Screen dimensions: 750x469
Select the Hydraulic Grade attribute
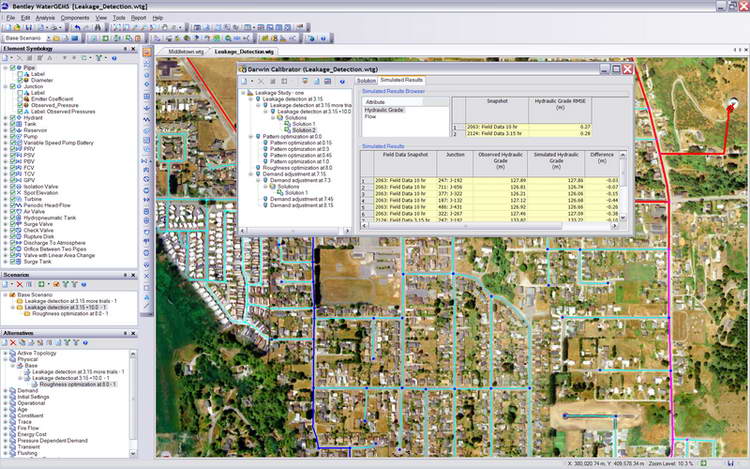(x=384, y=110)
